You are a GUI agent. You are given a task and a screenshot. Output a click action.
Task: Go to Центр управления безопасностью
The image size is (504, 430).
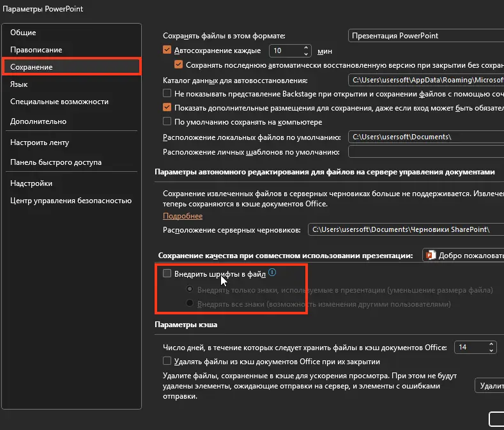(70, 201)
